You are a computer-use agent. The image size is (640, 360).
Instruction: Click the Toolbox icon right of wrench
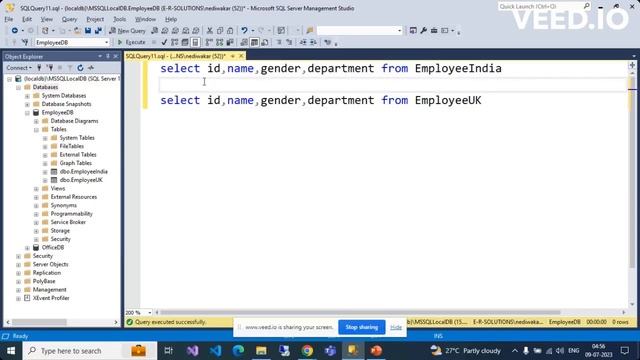coord(434,31)
